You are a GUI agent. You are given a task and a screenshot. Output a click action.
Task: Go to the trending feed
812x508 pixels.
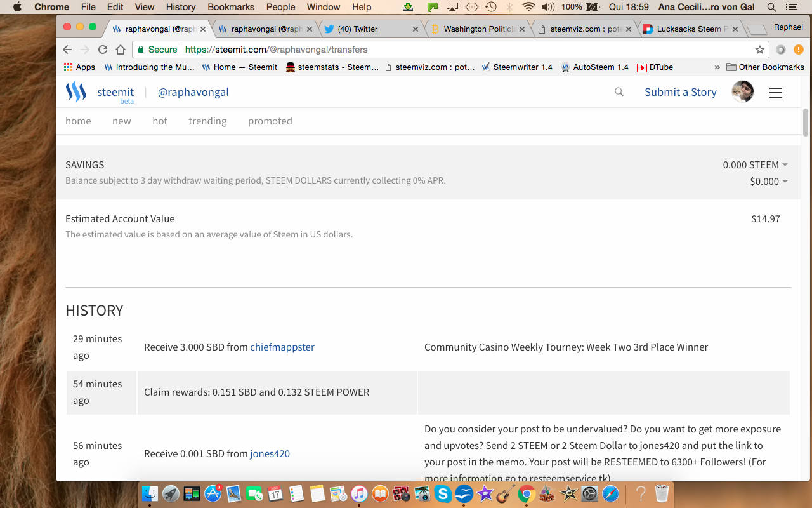207,121
